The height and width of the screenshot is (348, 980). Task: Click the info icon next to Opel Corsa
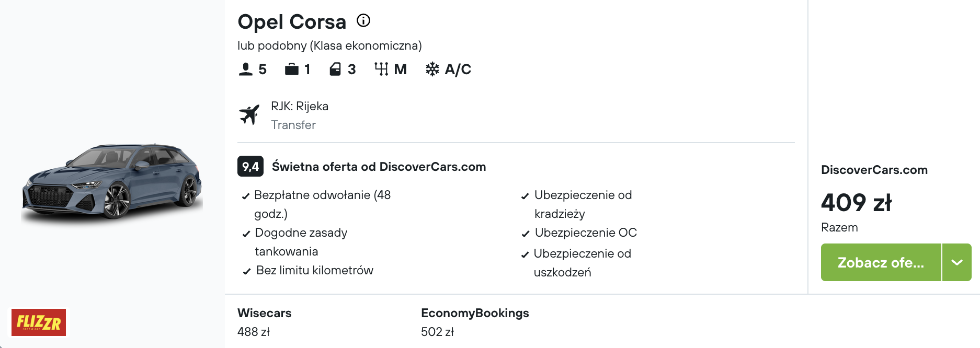[363, 20]
